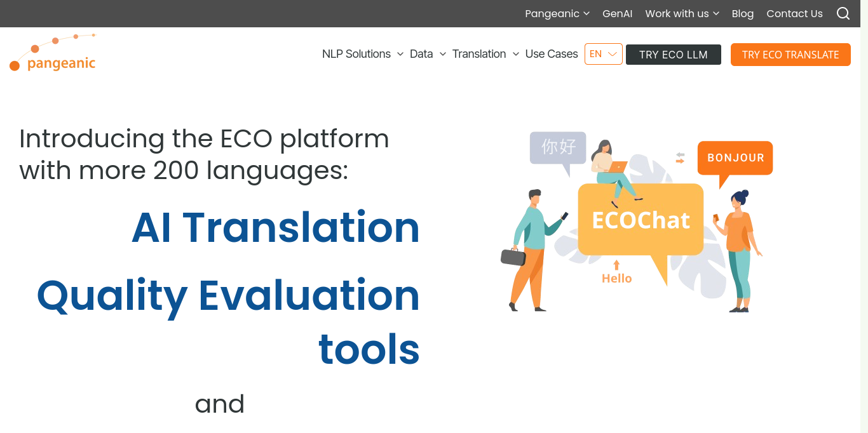Open the Use Cases menu item
Image resolution: width=868 pixels, height=433 pixels.
pyautogui.click(x=551, y=54)
